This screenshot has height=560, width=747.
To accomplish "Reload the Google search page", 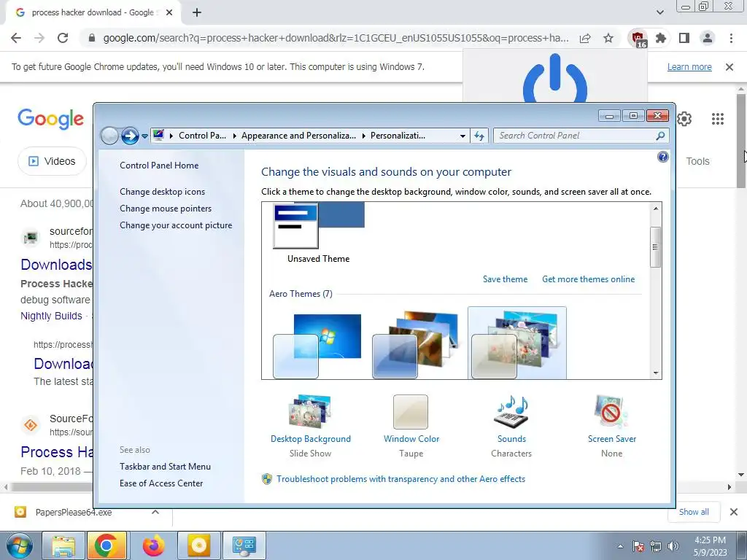I will click(63, 38).
